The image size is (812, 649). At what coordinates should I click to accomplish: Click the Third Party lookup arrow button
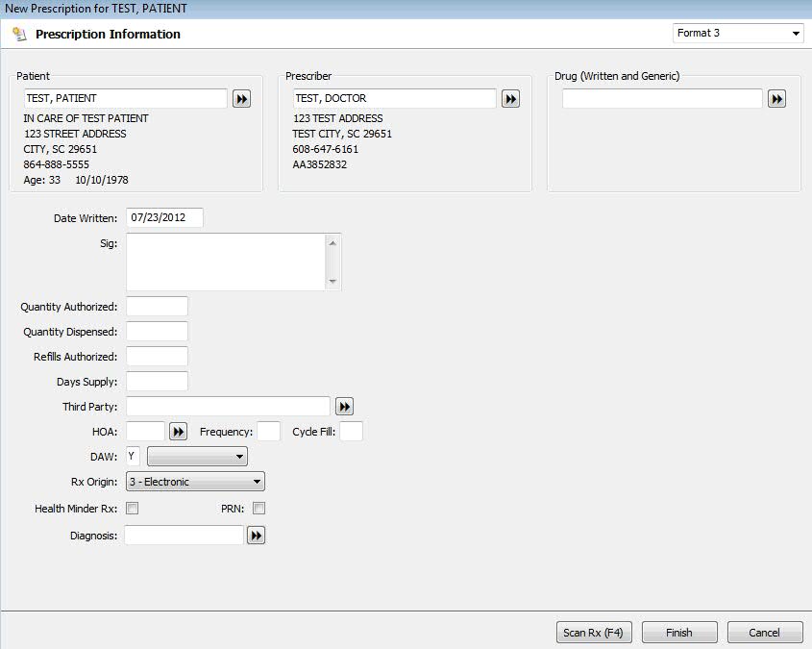344,407
